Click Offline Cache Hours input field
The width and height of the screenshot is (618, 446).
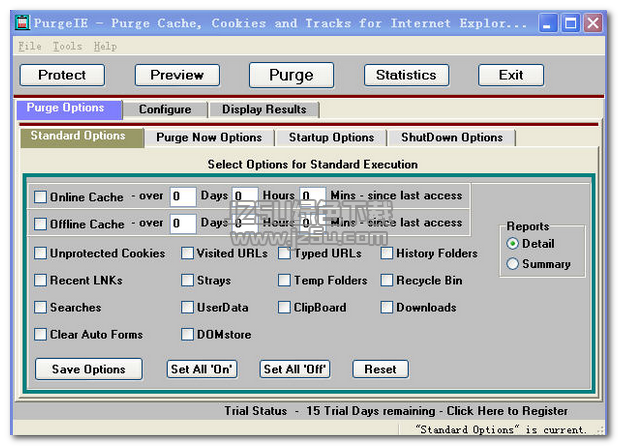[245, 223]
